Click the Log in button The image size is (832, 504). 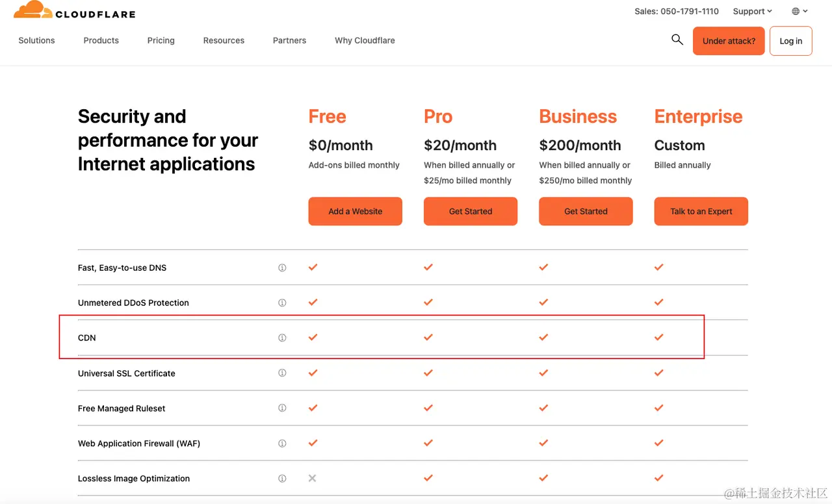click(790, 41)
